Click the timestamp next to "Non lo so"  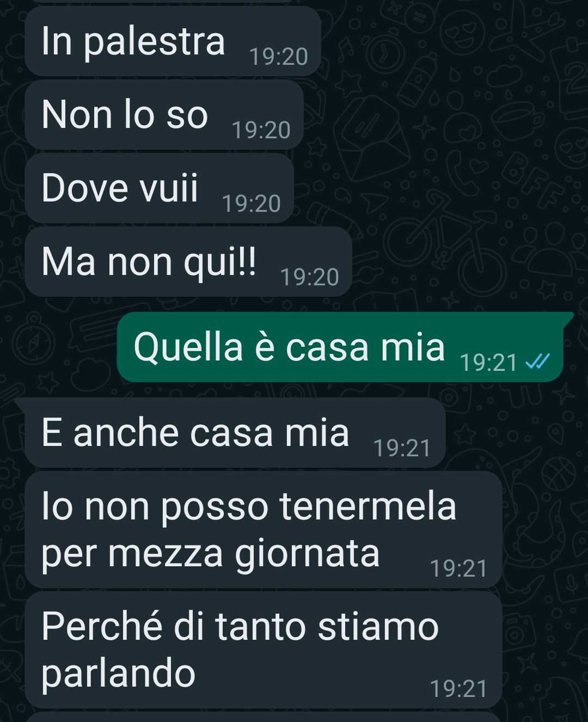(x=261, y=130)
